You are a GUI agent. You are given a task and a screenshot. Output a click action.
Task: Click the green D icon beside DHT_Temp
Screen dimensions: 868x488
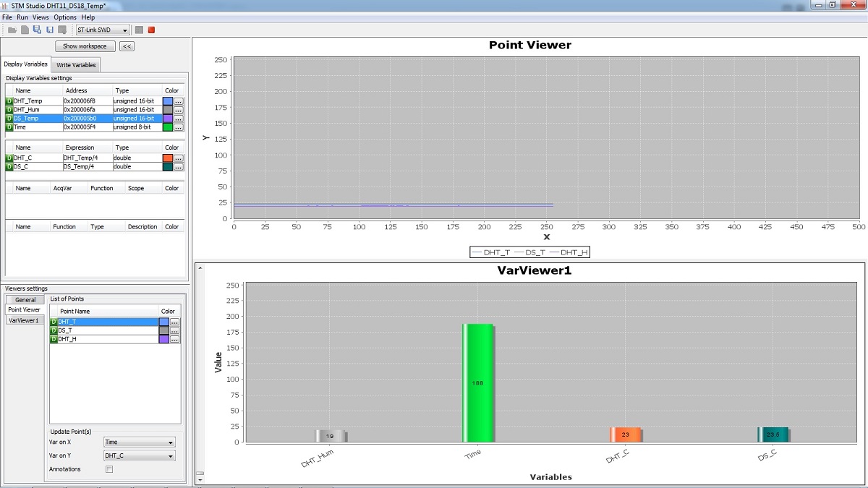9,101
